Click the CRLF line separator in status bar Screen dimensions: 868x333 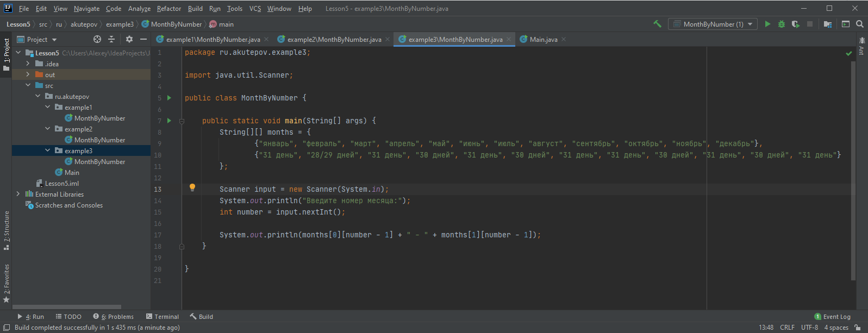[787, 328]
